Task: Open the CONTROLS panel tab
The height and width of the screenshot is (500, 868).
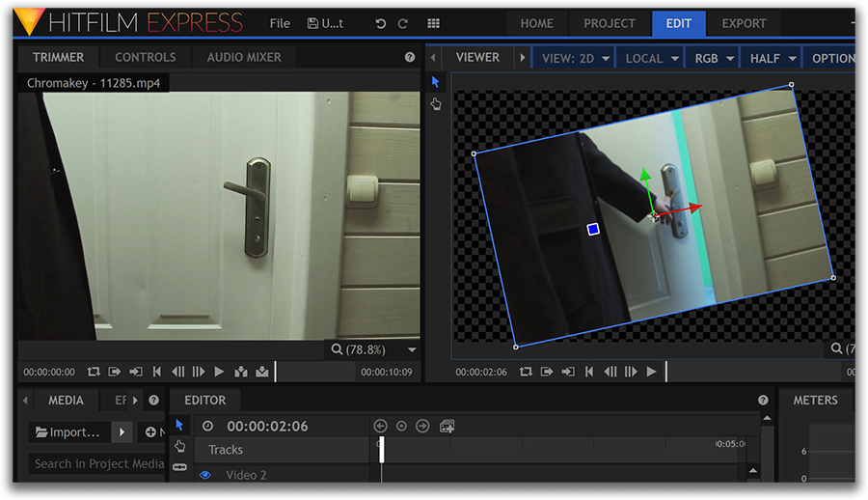Action: 145,57
